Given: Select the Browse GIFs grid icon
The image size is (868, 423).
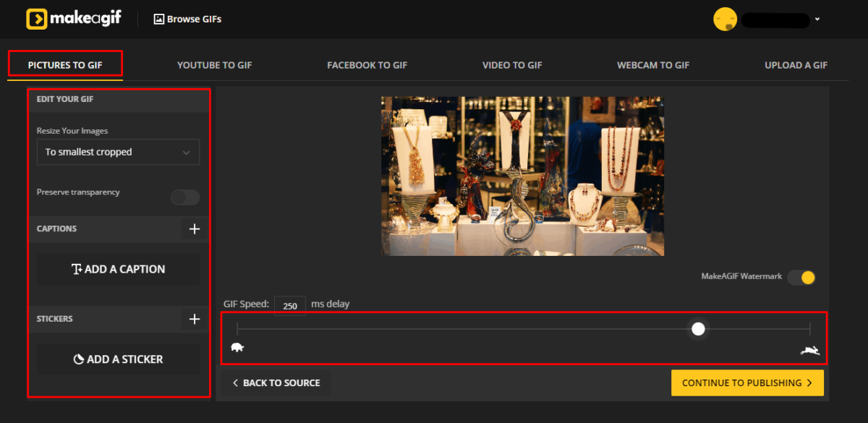Looking at the screenshot, I should 158,19.
